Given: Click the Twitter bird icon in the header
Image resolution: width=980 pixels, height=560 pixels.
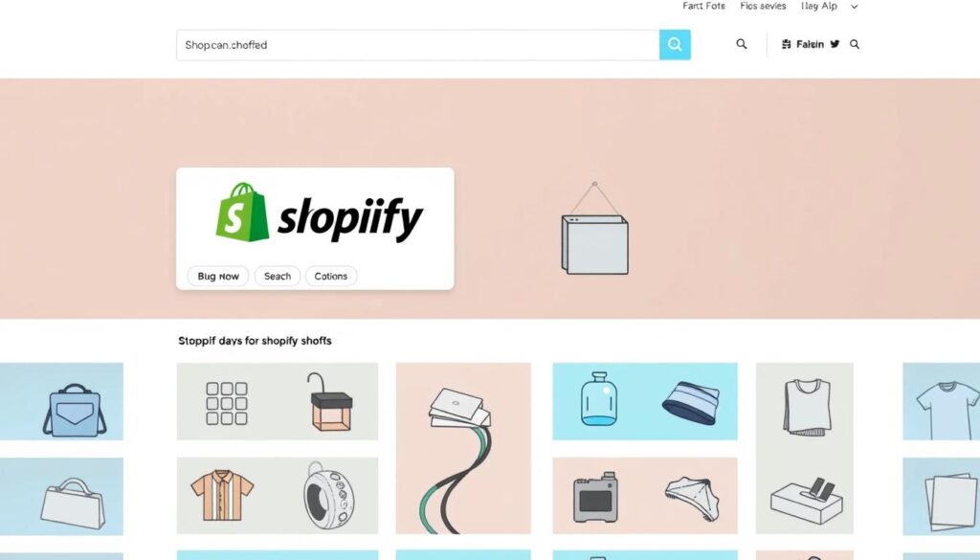Looking at the screenshot, I should pyautogui.click(x=835, y=44).
